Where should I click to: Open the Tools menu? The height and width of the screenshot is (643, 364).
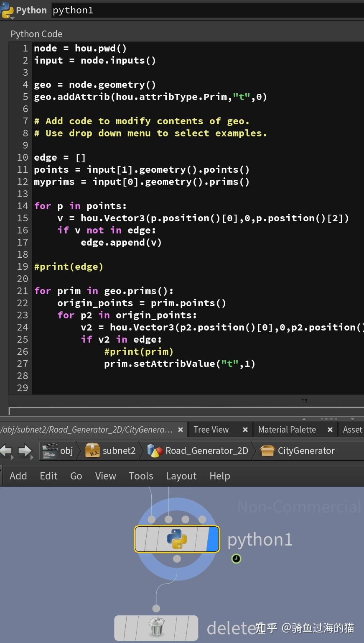[141, 476]
